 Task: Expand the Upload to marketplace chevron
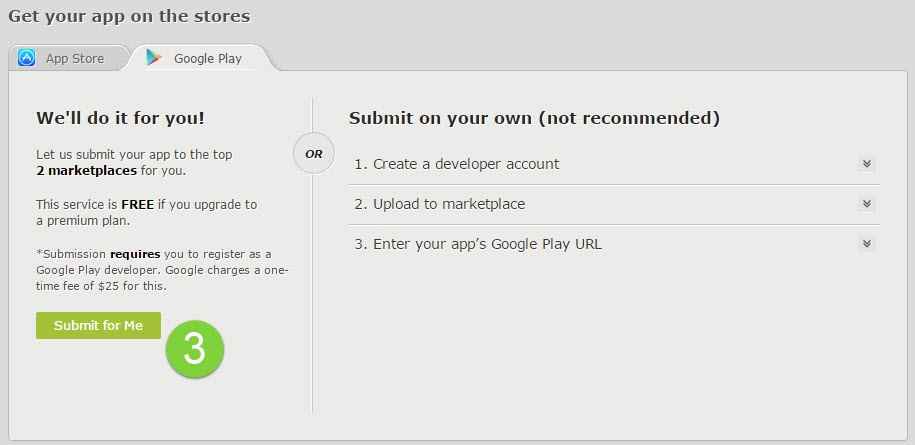(866, 204)
